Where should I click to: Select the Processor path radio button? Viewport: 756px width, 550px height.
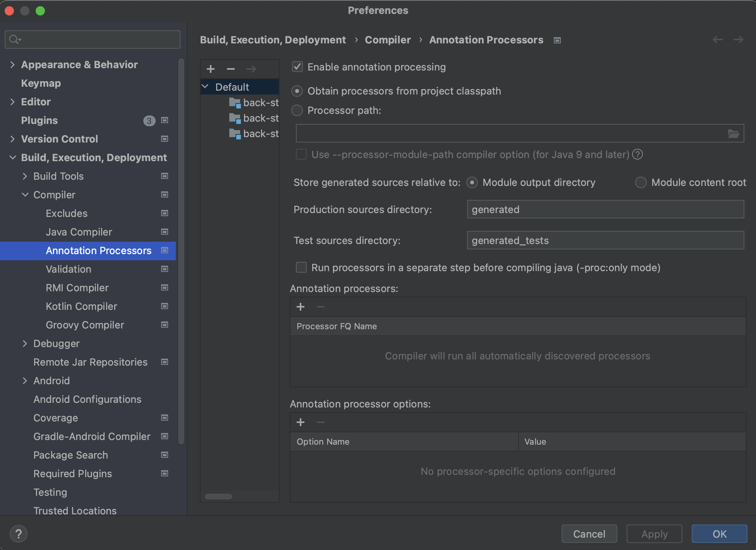[297, 111]
